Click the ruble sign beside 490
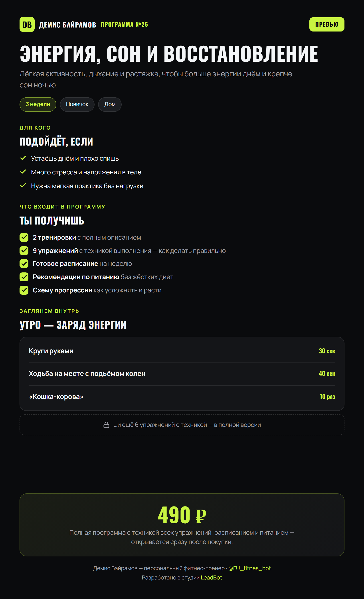The height and width of the screenshot is (599, 364). pos(201,516)
